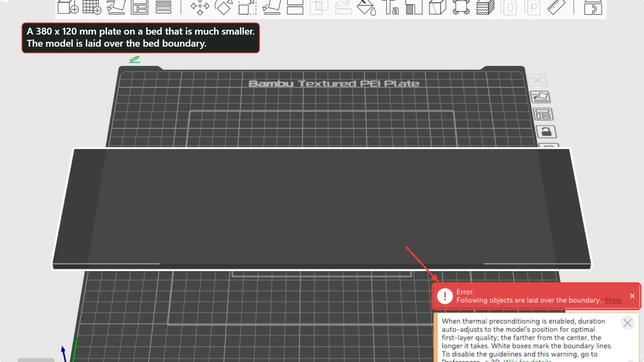Remove the plate using its X icon
Viewport: 644px width, 362px height.
point(537,80)
